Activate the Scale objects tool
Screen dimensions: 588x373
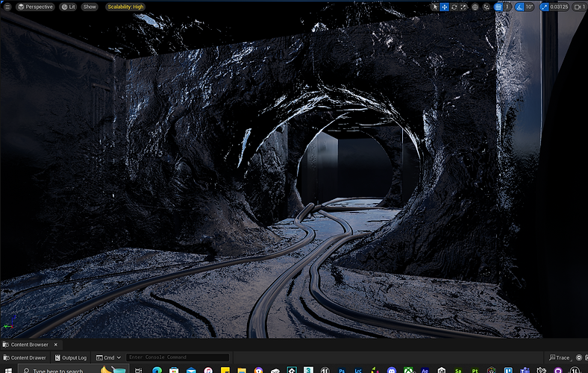463,7
